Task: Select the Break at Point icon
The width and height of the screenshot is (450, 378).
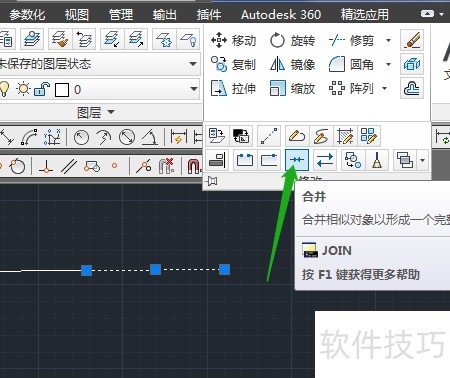Action: click(x=269, y=160)
